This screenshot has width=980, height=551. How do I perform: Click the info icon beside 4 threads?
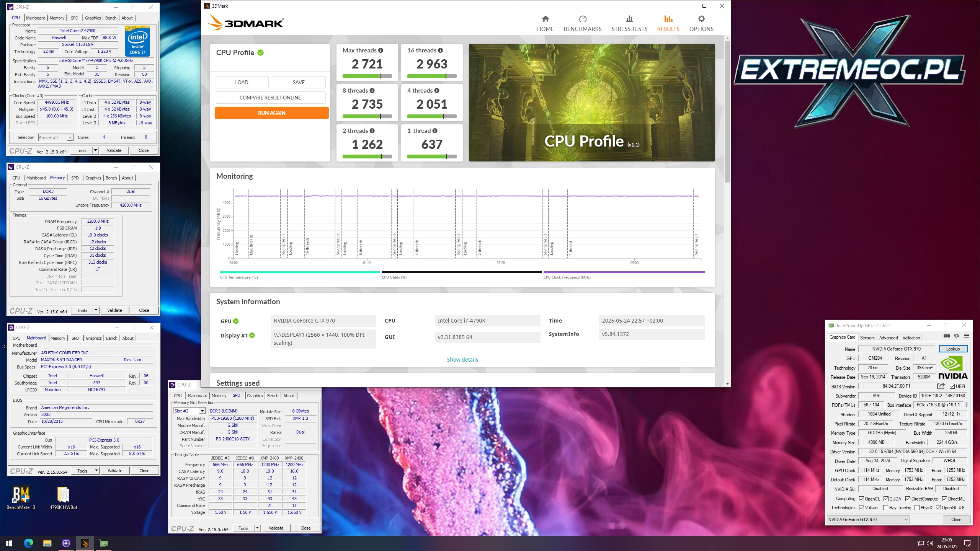(x=437, y=91)
